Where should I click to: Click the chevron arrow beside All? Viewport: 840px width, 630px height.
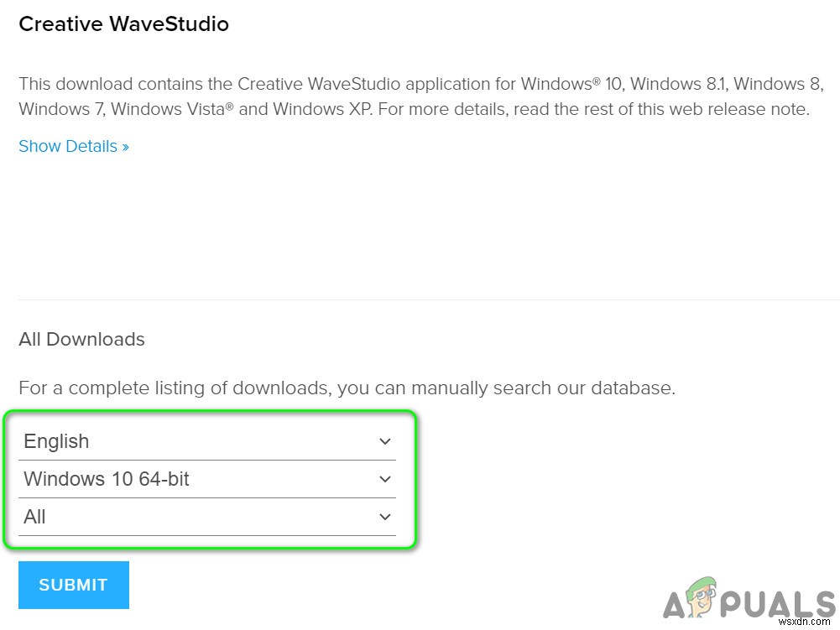click(x=385, y=517)
